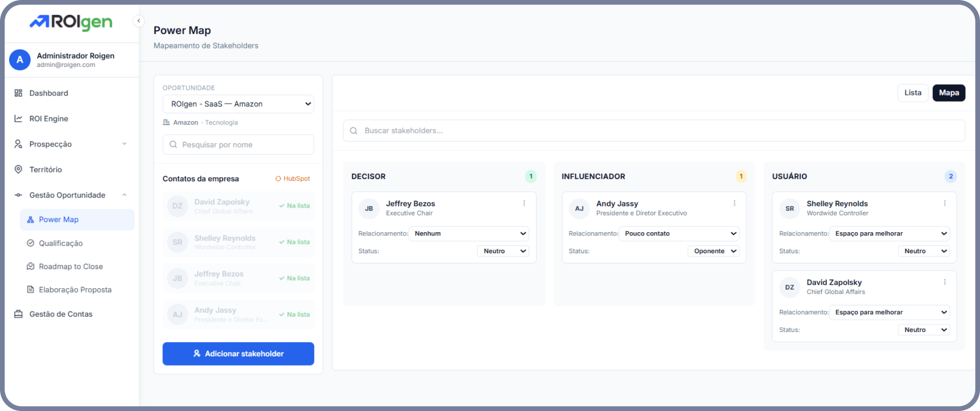Open the Oportunidade dropdown
The image size is (980, 411).
[x=238, y=104]
